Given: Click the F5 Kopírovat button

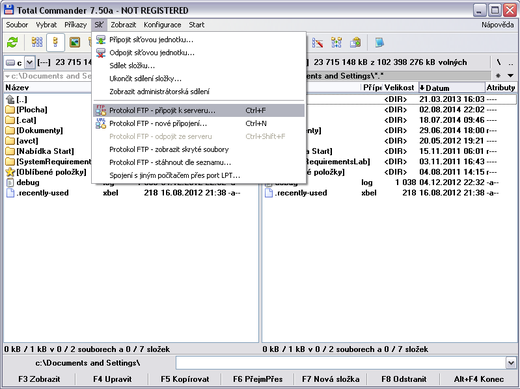Looking at the screenshot, I should [185, 379].
